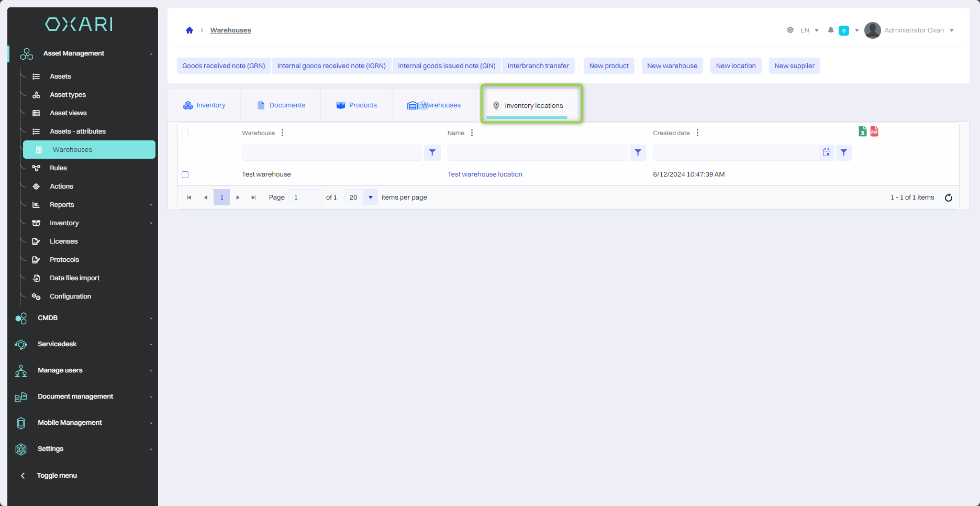This screenshot has height=506, width=980.
Task: Click the theme settings gear icon
Action: (790, 30)
